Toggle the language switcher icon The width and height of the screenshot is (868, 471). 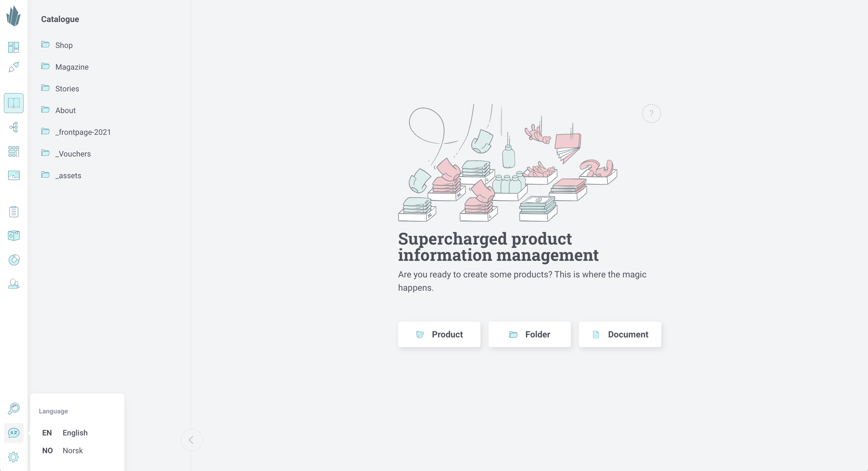tap(14, 433)
